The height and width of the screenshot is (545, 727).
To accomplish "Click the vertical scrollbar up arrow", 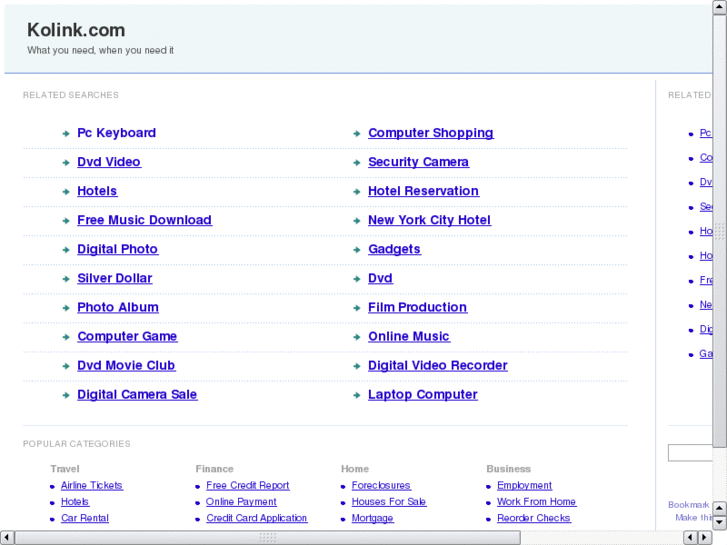I will tap(720, 7).
